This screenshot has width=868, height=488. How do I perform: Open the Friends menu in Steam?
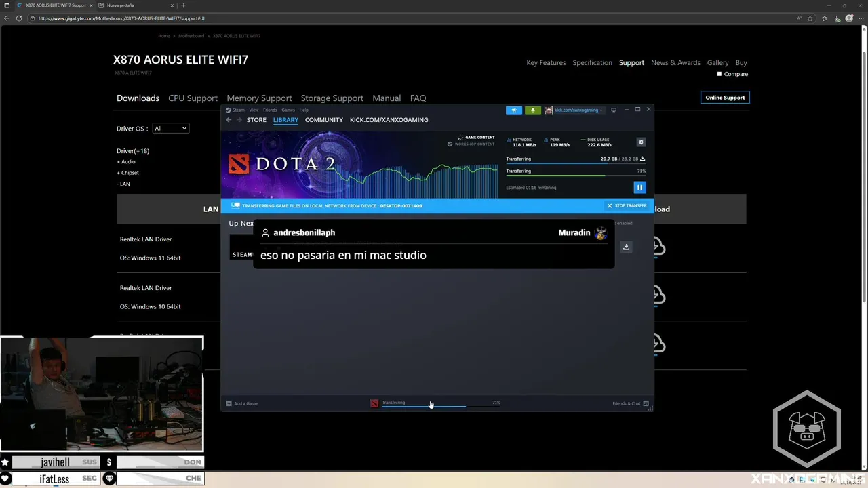tap(270, 110)
